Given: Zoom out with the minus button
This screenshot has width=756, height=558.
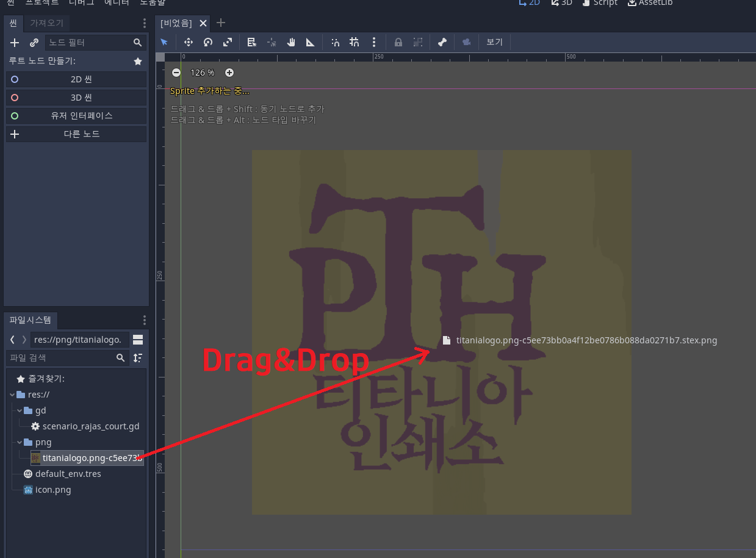Looking at the screenshot, I should tap(176, 73).
